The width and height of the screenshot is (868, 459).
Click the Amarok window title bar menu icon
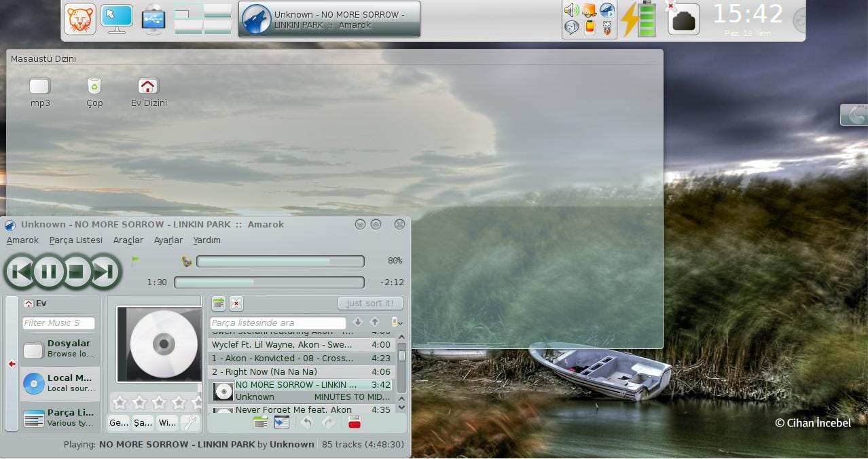coord(10,225)
